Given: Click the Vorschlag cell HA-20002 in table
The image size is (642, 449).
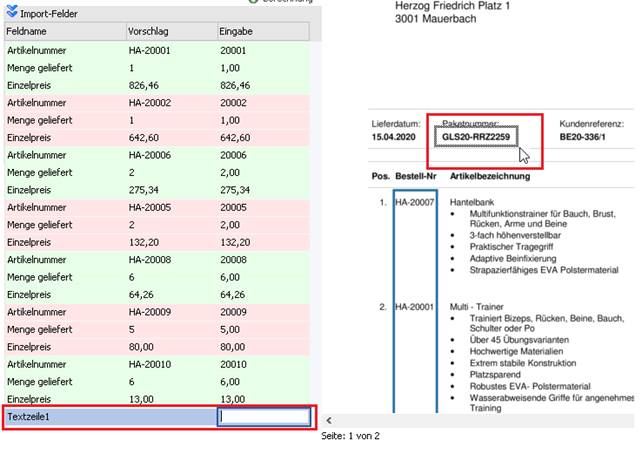Looking at the screenshot, I should tap(151, 104).
